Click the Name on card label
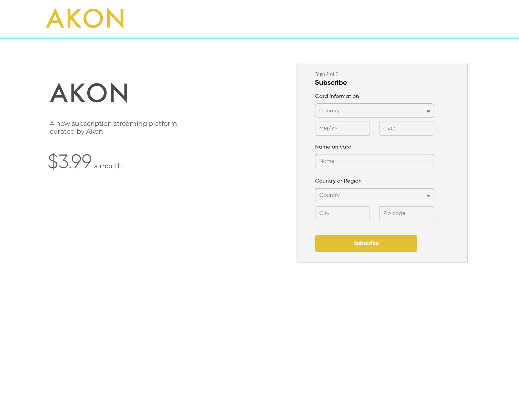 pyautogui.click(x=333, y=147)
